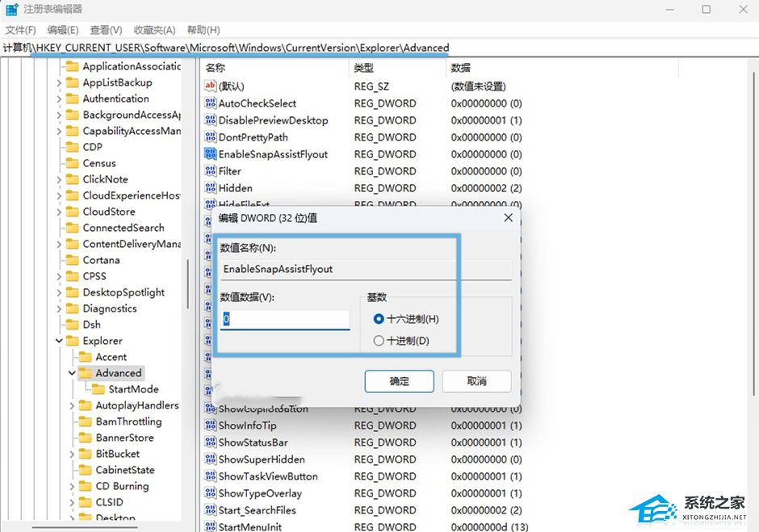Expand the ClickNote tree node
759x532 pixels.
(x=59, y=179)
